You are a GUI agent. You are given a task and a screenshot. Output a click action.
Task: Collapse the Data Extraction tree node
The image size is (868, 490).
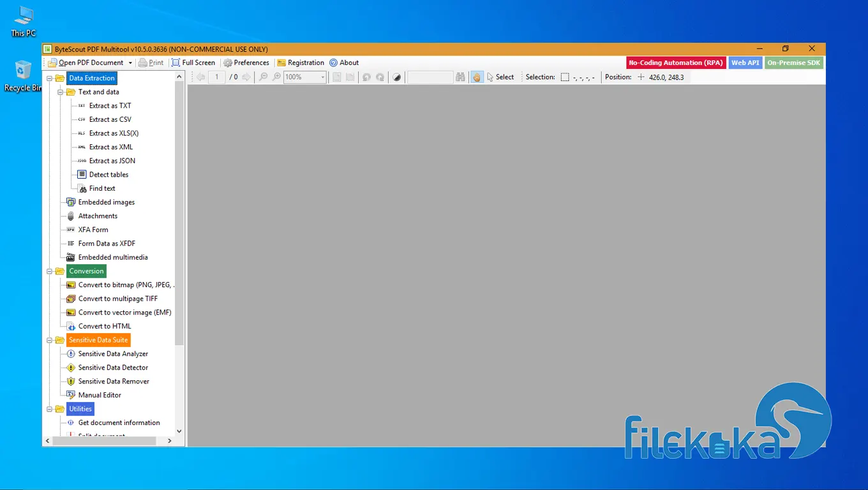point(50,78)
